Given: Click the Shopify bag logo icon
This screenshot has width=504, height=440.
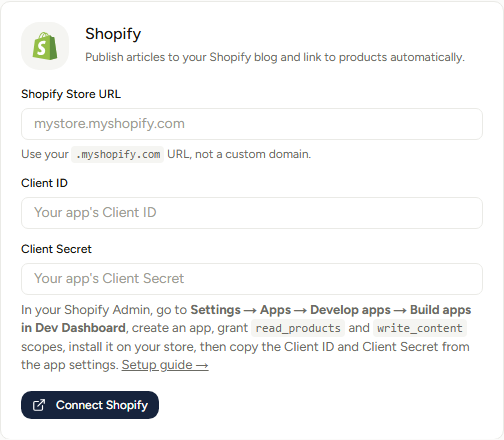Looking at the screenshot, I should (x=45, y=46).
